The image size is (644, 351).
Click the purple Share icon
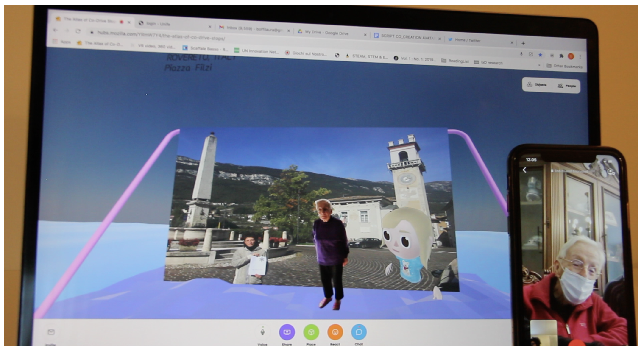click(287, 332)
